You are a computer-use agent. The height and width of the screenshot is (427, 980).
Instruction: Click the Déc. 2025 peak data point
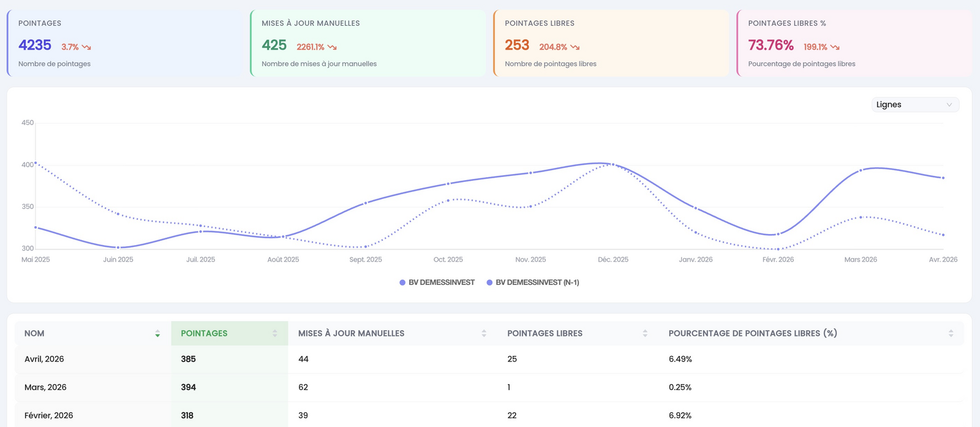613,164
